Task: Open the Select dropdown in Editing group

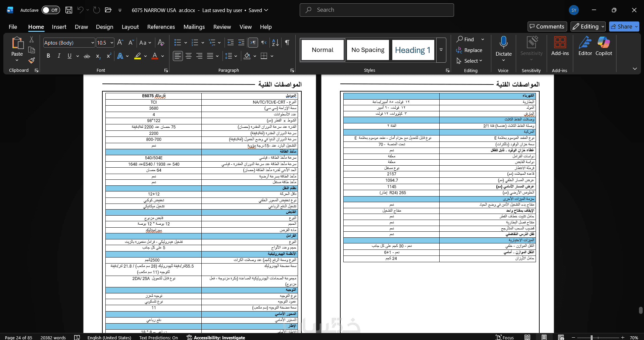Action: click(x=469, y=61)
